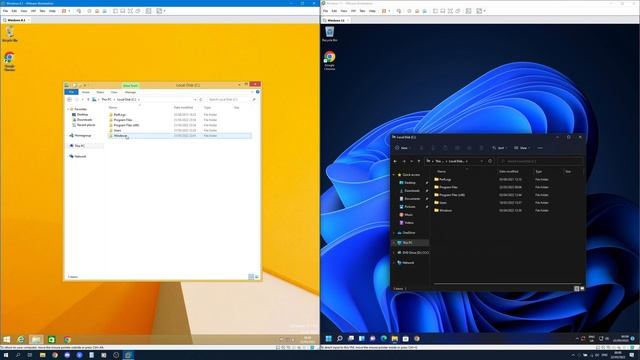
Task: Expand OneDrive in the dark Explorer sidebar
Action: 394,233
